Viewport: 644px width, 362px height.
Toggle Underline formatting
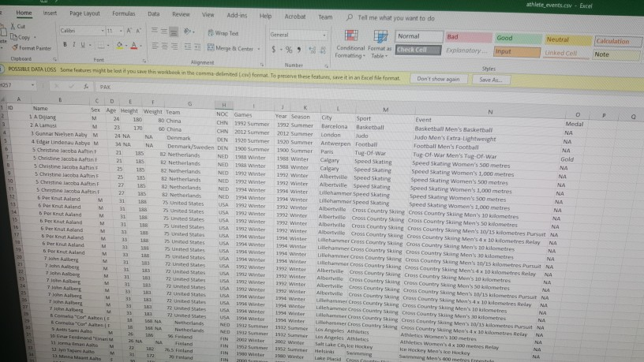pyautogui.click(x=83, y=44)
